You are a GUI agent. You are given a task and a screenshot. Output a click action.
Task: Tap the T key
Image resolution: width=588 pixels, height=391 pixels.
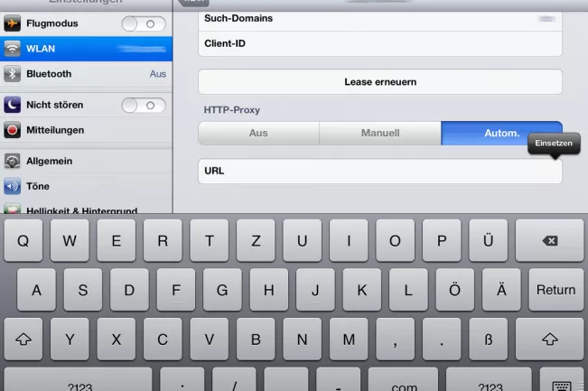210,241
